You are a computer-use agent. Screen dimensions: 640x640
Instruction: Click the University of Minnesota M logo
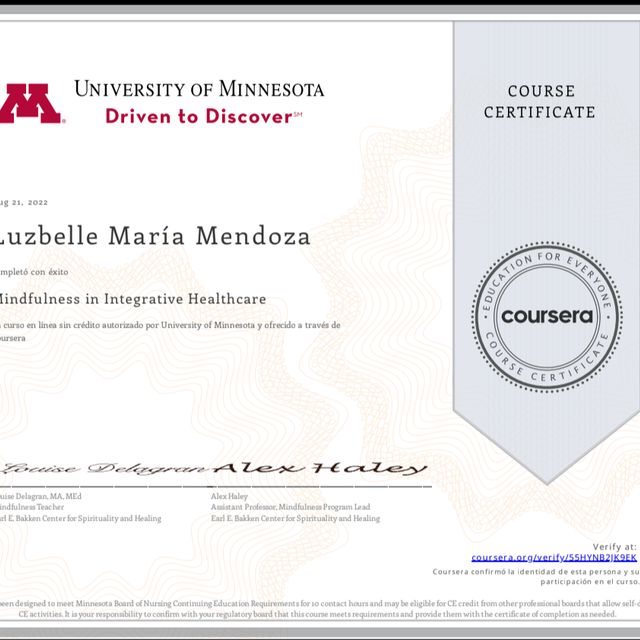(x=31, y=103)
